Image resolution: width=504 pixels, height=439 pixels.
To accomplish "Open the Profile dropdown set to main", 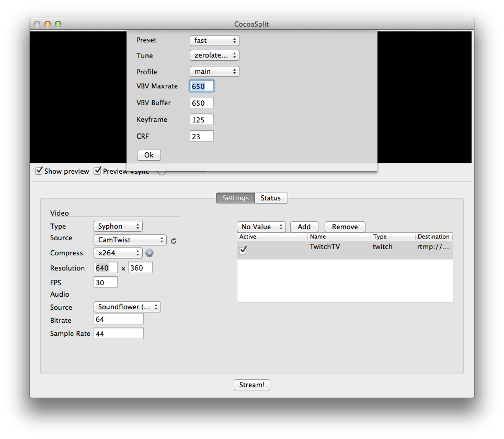I will coord(214,72).
